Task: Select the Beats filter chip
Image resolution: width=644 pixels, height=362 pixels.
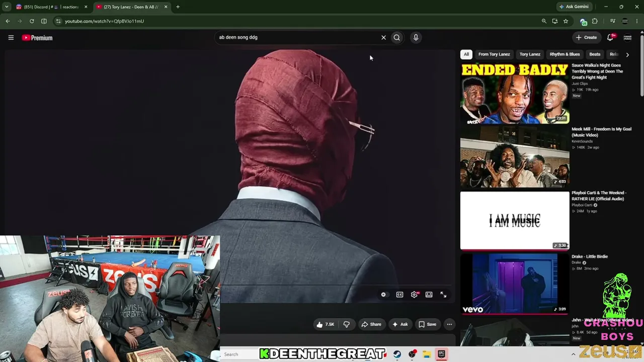Action: (595, 54)
